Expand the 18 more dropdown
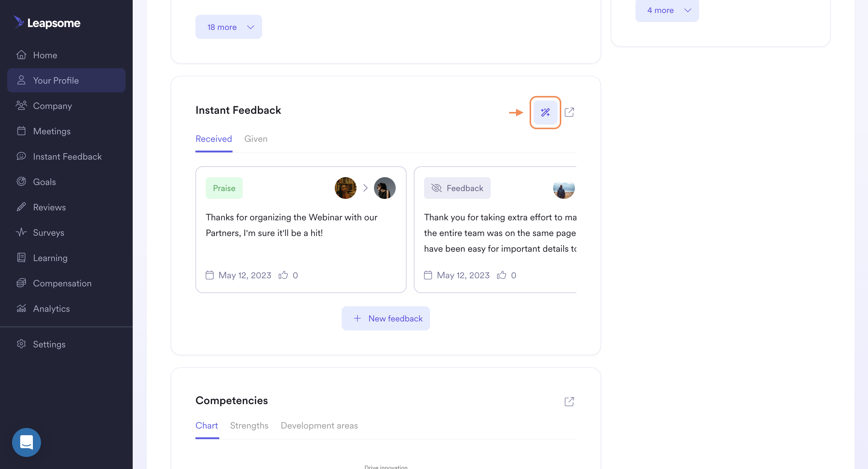Screen dimensions: 868x469 coord(228,27)
